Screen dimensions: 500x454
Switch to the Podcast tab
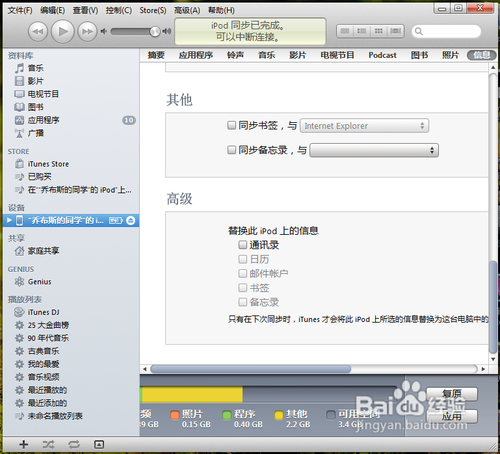tap(382, 55)
